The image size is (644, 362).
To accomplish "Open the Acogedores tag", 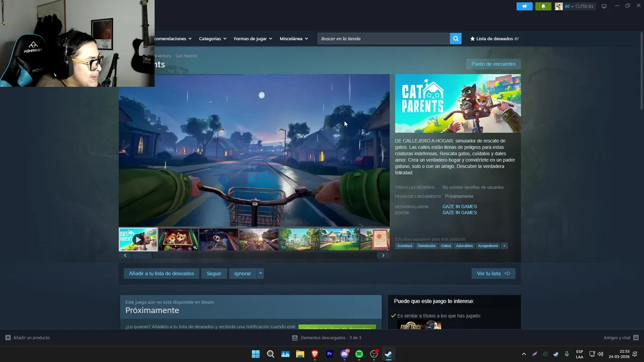I will 488,246.
